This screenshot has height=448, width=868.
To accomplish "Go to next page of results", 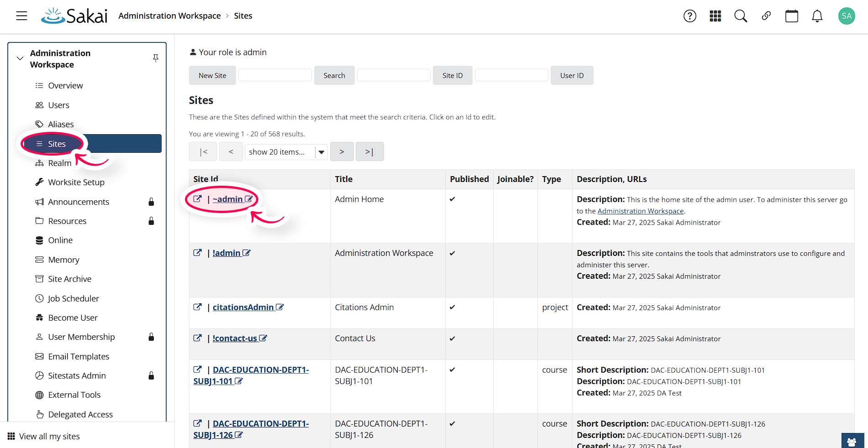I will (342, 152).
